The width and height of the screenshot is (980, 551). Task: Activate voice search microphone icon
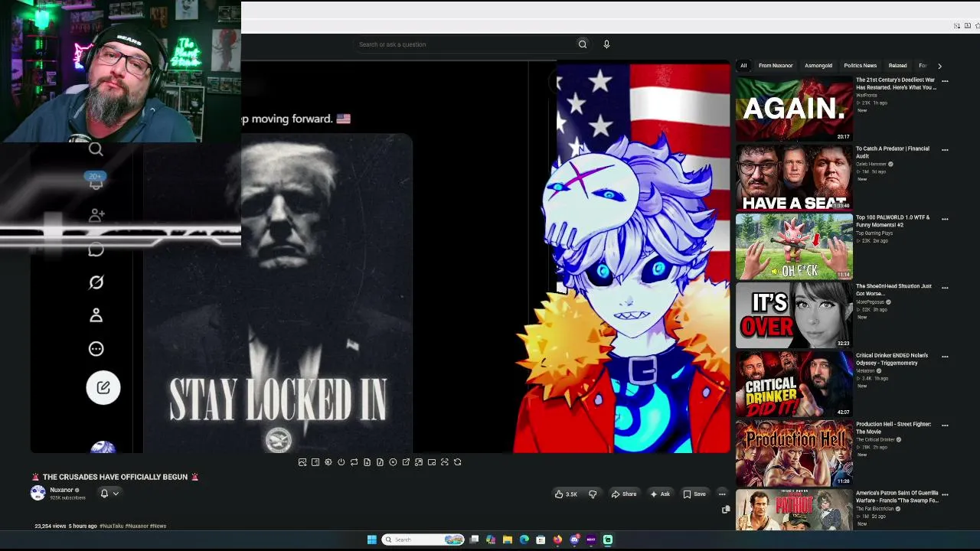(x=606, y=44)
